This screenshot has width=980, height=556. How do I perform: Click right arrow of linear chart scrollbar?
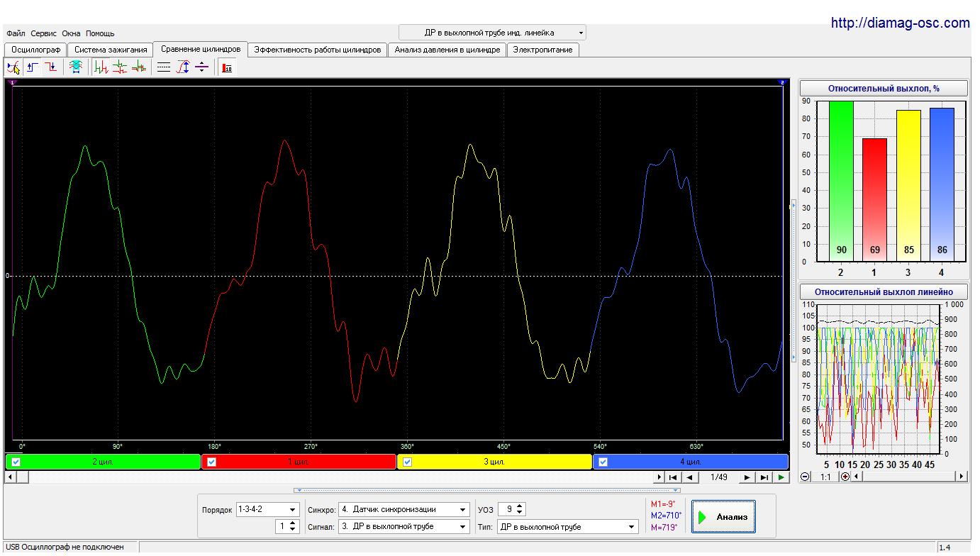coord(962,477)
